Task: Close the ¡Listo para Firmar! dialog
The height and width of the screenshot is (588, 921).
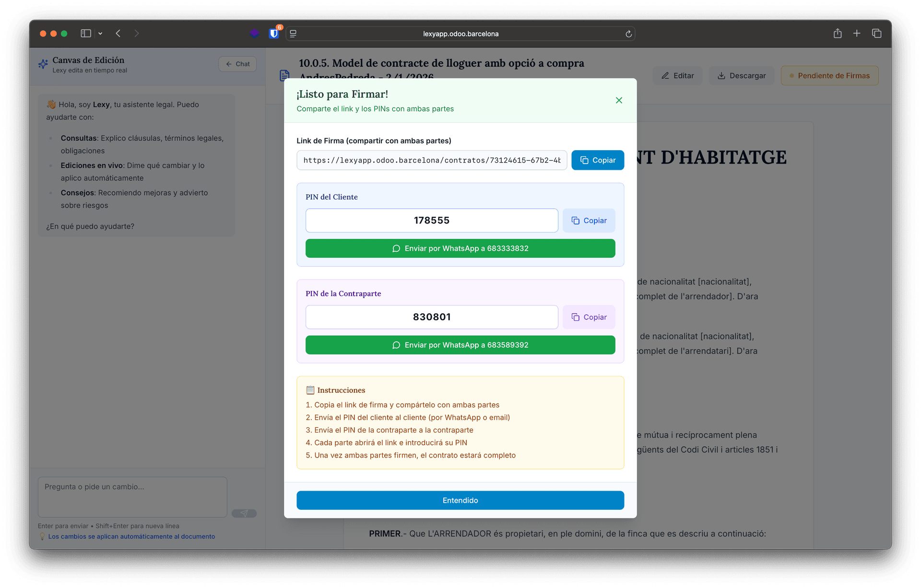Action: pyautogui.click(x=618, y=100)
